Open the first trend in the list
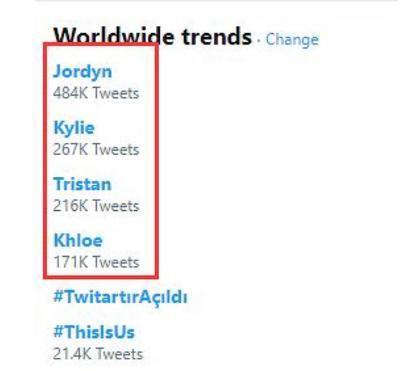413x371 pixels. pyautogui.click(x=83, y=72)
